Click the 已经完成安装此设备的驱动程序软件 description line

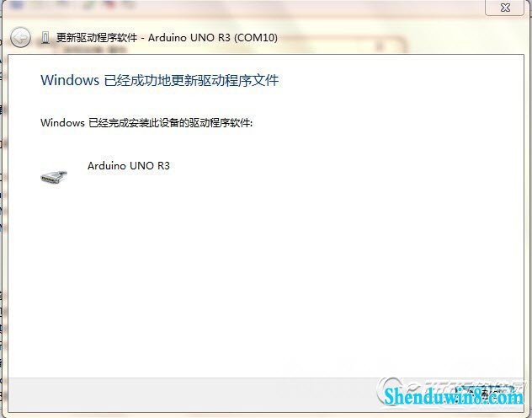[x=170, y=122]
